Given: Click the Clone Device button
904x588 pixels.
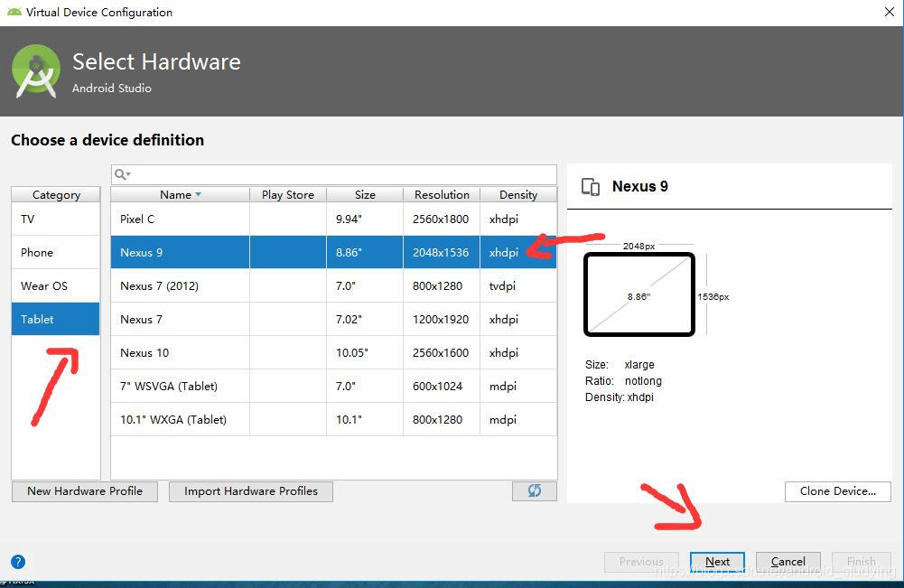Looking at the screenshot, I should [x=838, y=491].
